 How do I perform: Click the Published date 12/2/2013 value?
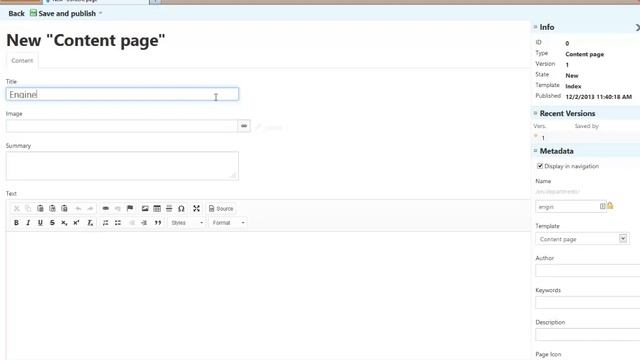(x=598, y=97)
